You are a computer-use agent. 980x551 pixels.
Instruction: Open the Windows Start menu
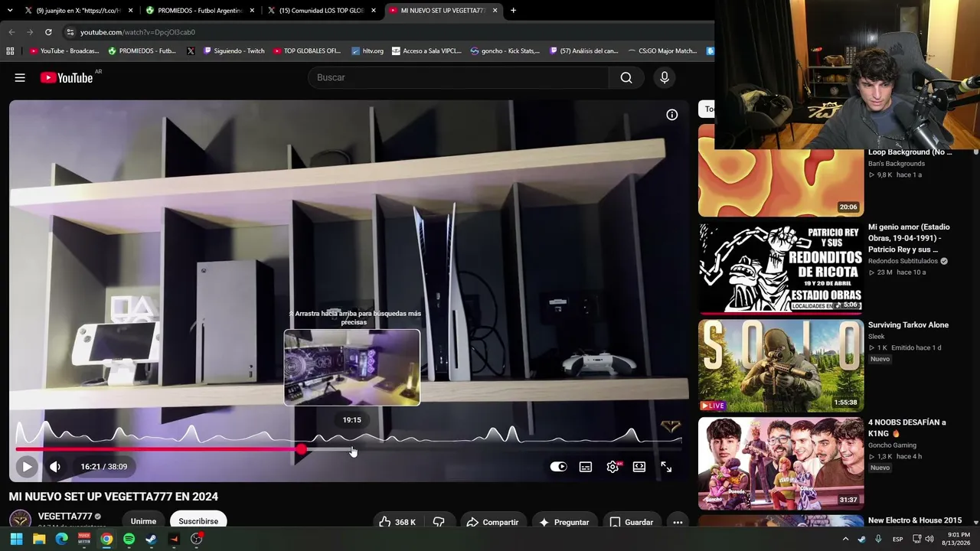click(16, 539)
